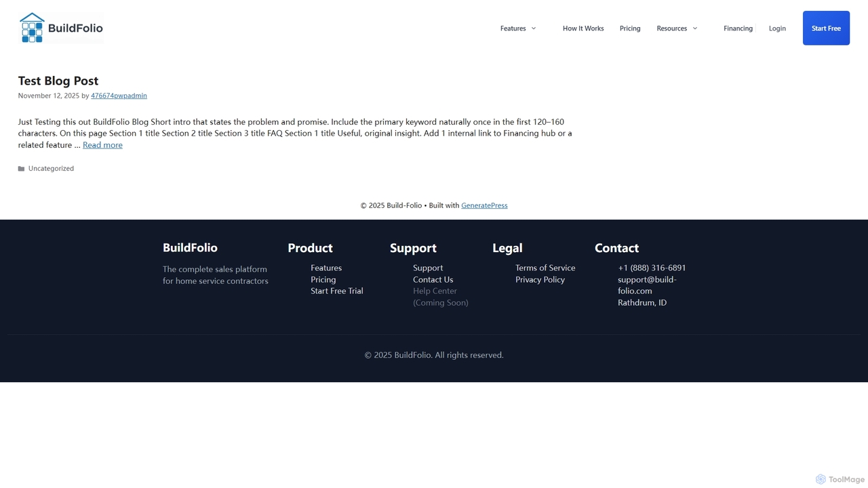
Task: Click the November 12, 2025 post date
Action: point(49,96)
